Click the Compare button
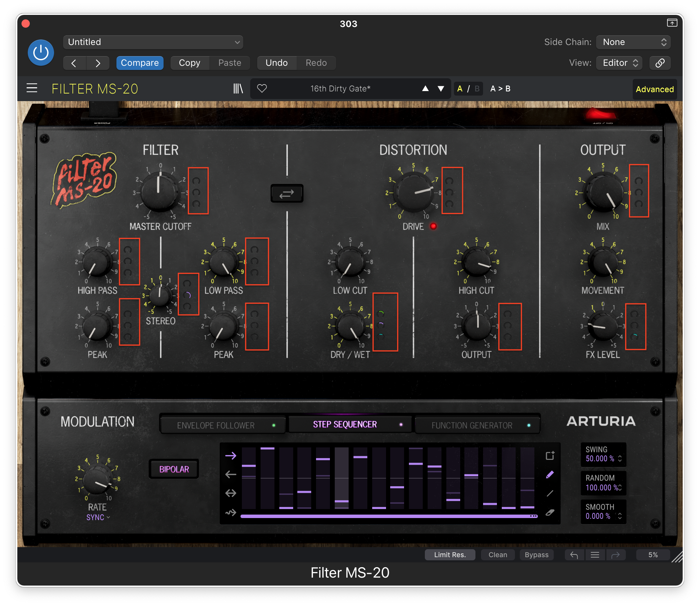 pyautogui.click(x=140, y=63)
